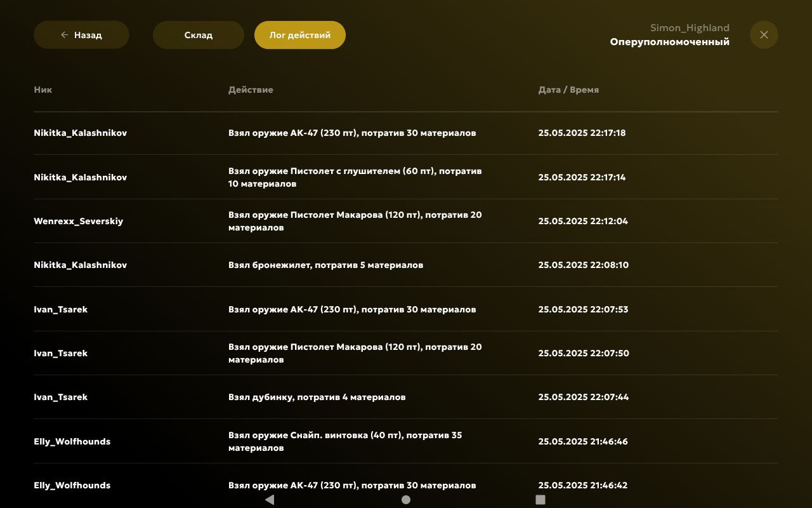Click the timestamp 25.05.2025 22:07:44

[584, 397]
